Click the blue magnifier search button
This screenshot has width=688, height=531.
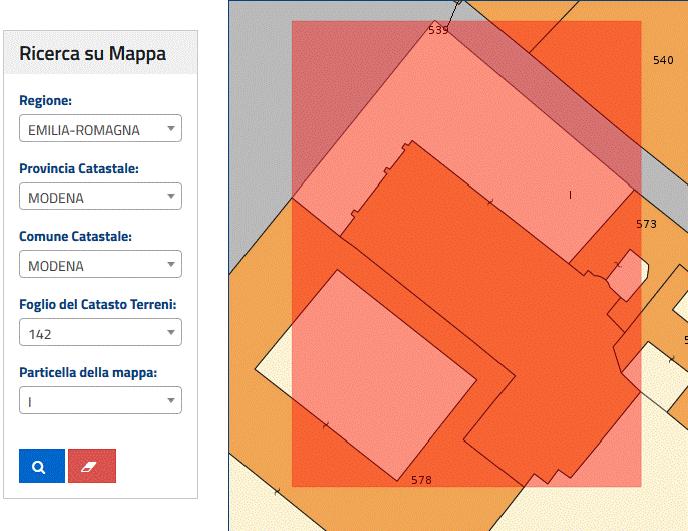coord(42,466)
